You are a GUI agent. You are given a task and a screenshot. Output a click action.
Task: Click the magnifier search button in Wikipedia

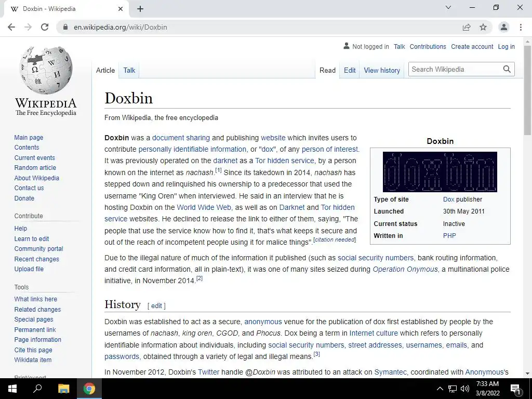coord(507,69)
